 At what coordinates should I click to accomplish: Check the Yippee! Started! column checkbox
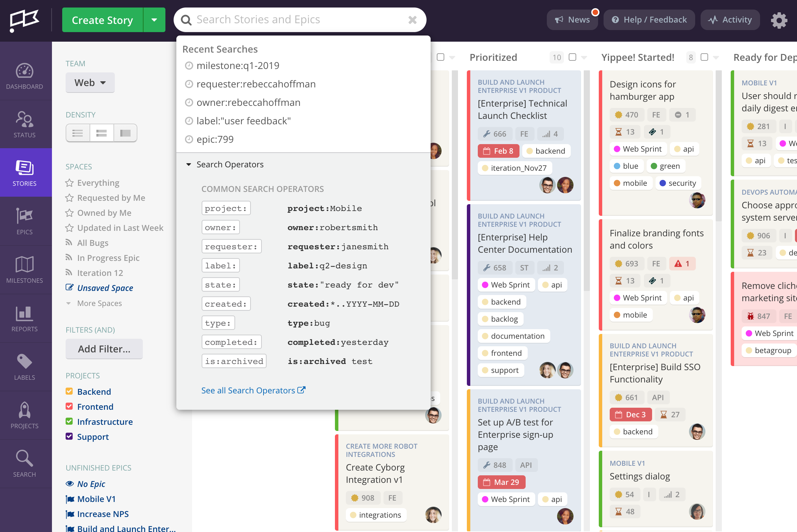click(704, 57)
